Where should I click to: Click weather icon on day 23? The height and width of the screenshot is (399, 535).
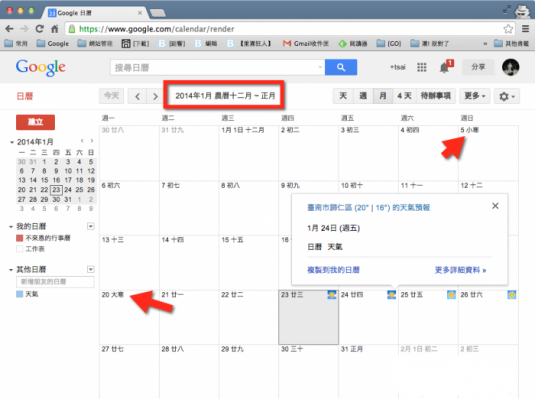click(x=331, y=294)
